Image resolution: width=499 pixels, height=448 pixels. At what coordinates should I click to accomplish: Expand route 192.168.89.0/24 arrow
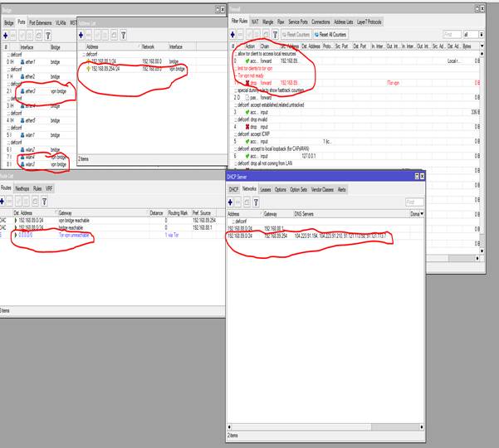coord(16,221)
